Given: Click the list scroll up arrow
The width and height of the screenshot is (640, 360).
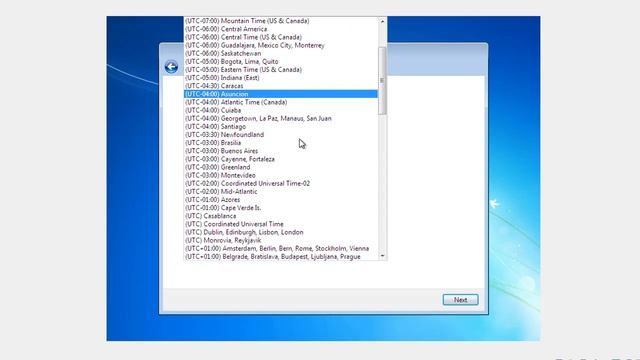Looking at the screenshot, I should [x=382, y=21].
